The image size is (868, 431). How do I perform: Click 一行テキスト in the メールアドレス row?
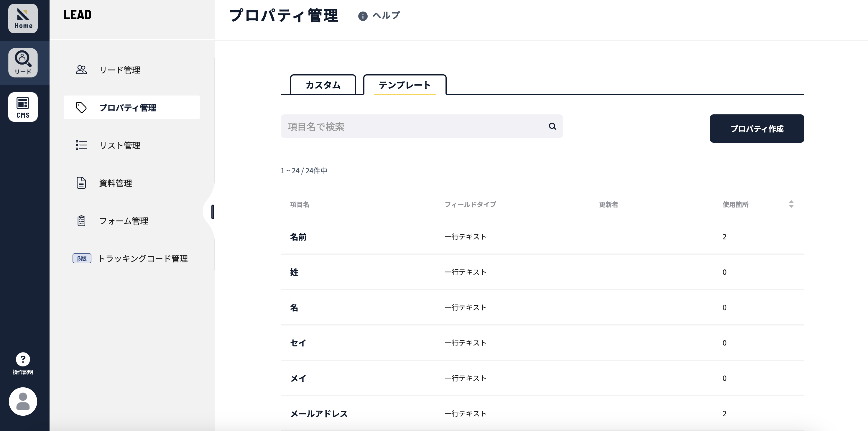coord(465,414)
